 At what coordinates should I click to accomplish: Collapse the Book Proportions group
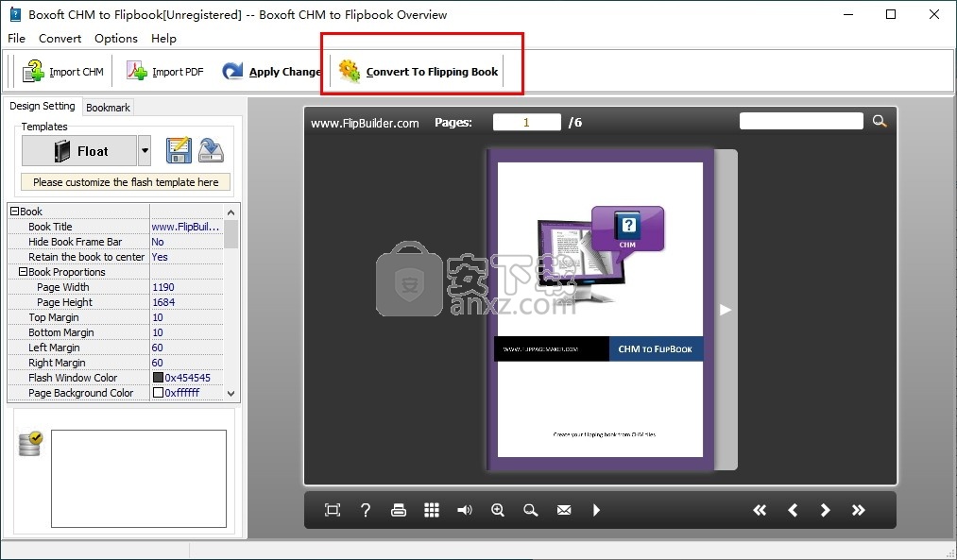pyautogui.click(x=24, y=271)
